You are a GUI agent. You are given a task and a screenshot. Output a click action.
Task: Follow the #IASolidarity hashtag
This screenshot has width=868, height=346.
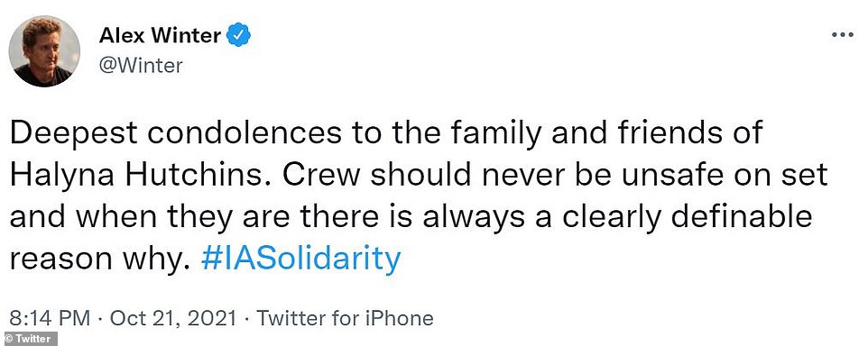(x=300, y=258)
